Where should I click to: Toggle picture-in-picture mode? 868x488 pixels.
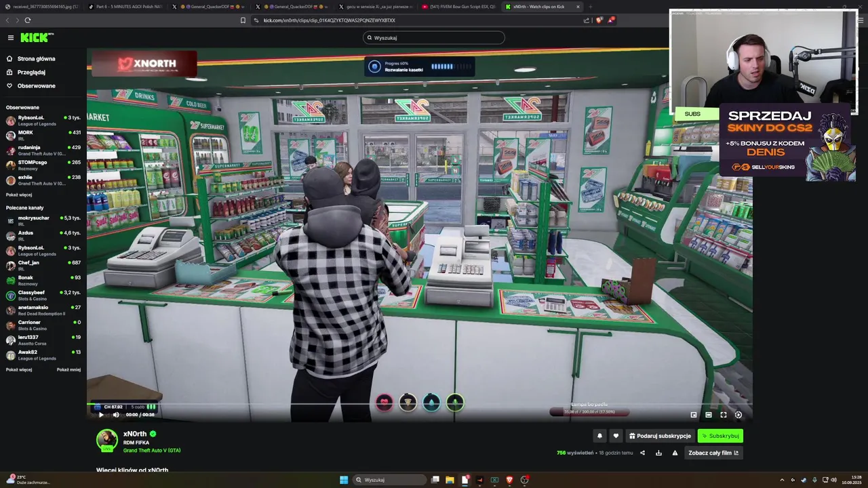click(694, 415)
